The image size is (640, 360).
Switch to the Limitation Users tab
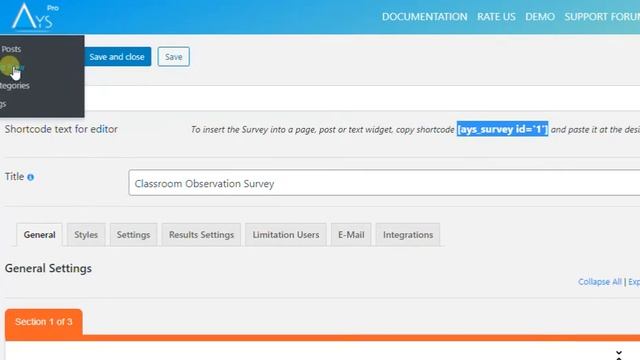point(286,235)
